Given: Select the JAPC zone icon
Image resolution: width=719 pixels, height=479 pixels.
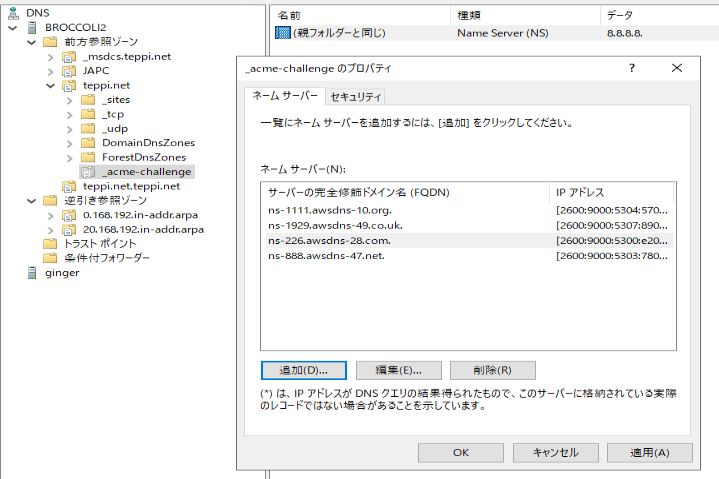Looking at the screenshot, I should (69, 71).
